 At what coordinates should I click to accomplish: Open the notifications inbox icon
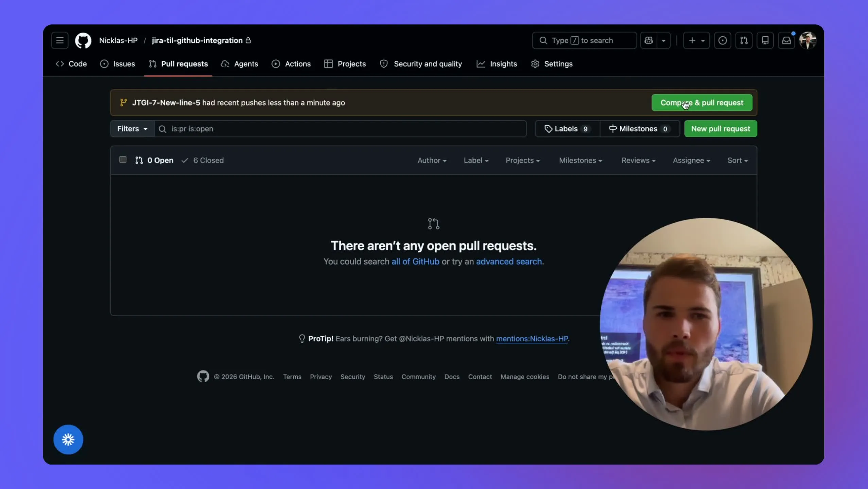click(x=786, y=40)
